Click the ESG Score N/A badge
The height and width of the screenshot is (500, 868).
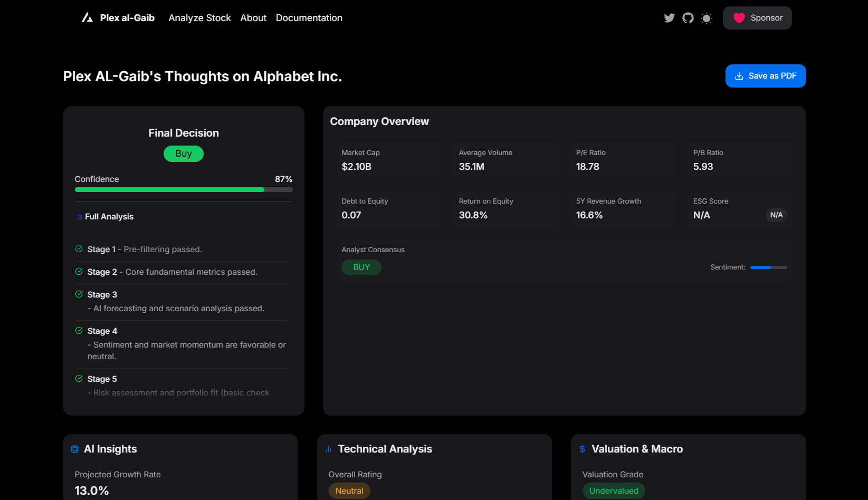(x=776, y=215)
